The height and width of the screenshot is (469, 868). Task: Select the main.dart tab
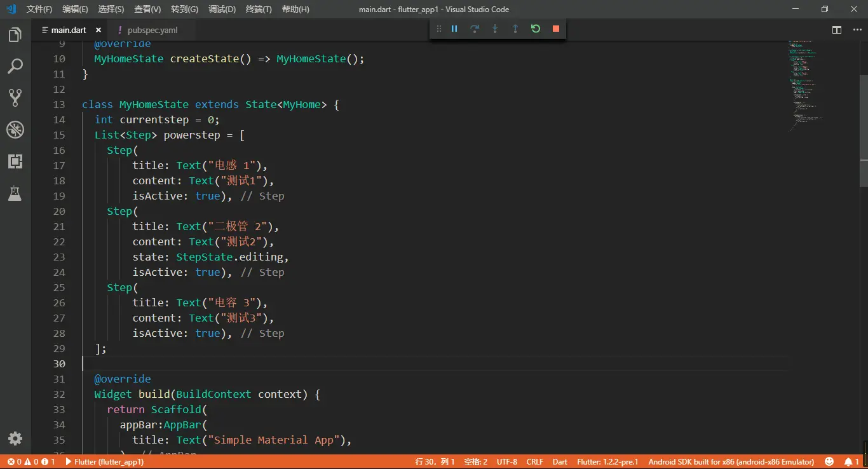(x=69, y=30)
